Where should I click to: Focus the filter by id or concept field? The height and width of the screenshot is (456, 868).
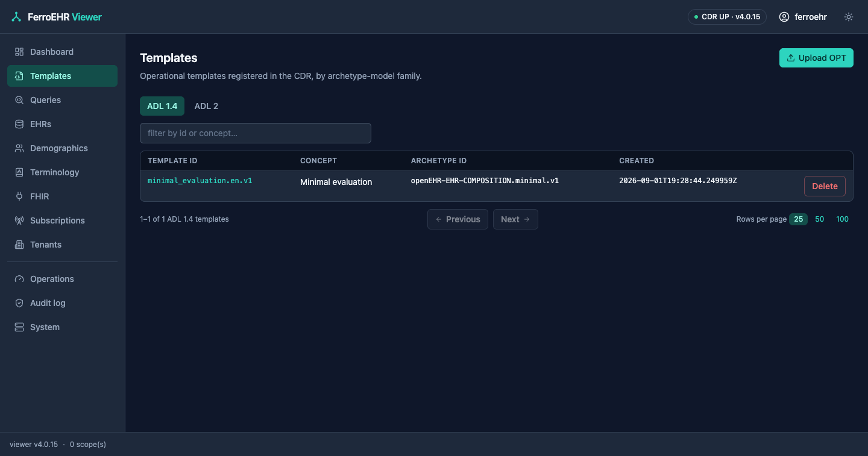pos(256,133)
